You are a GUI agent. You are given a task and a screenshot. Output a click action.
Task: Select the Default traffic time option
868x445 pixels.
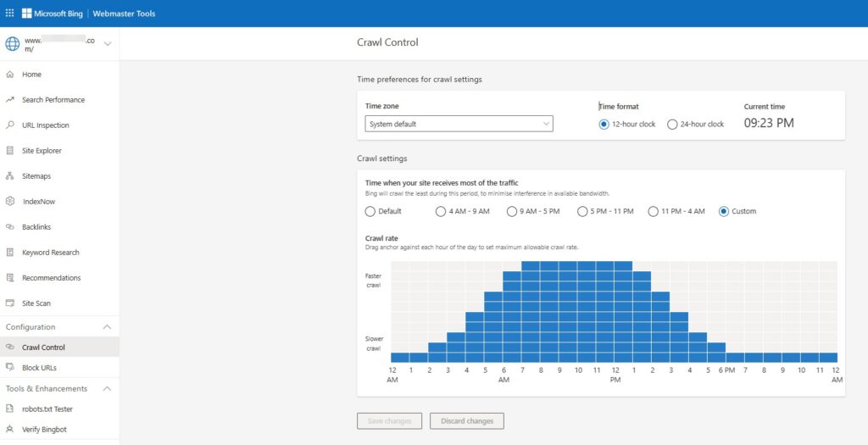coord(370,211)
